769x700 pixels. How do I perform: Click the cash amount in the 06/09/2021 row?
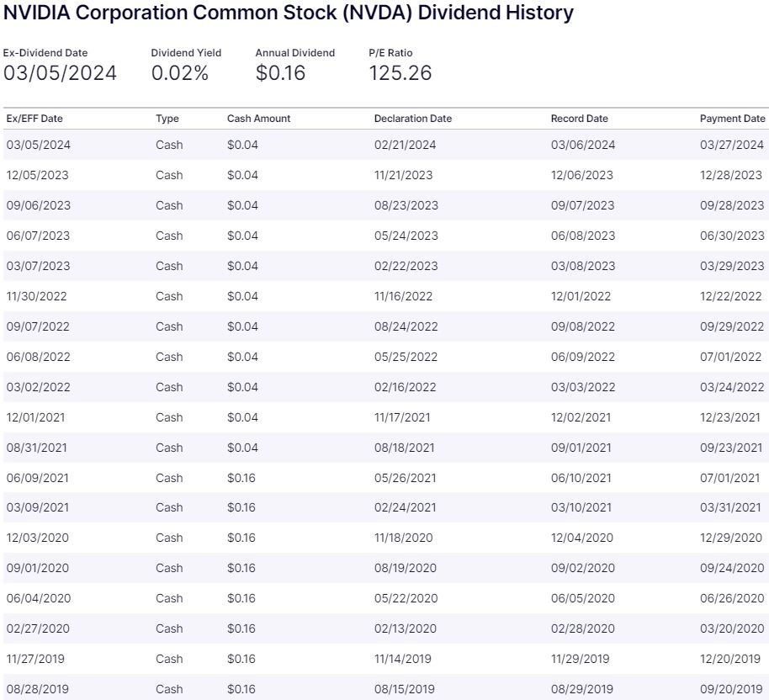pos(241,478)
